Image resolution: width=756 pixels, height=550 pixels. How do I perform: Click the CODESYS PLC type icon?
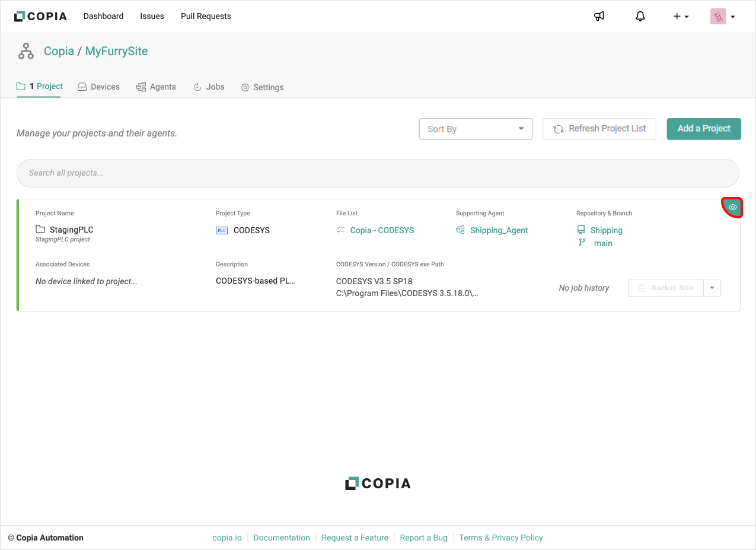222,230
